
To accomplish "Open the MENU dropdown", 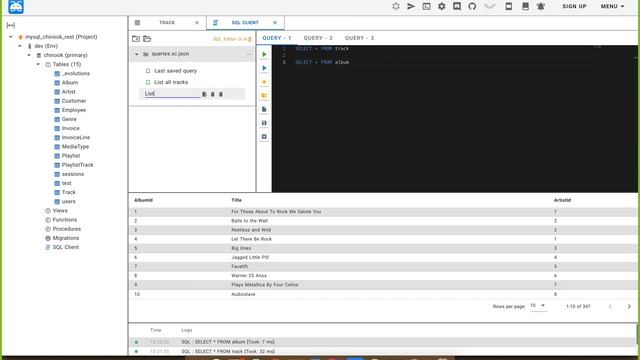I will [612, 6].
